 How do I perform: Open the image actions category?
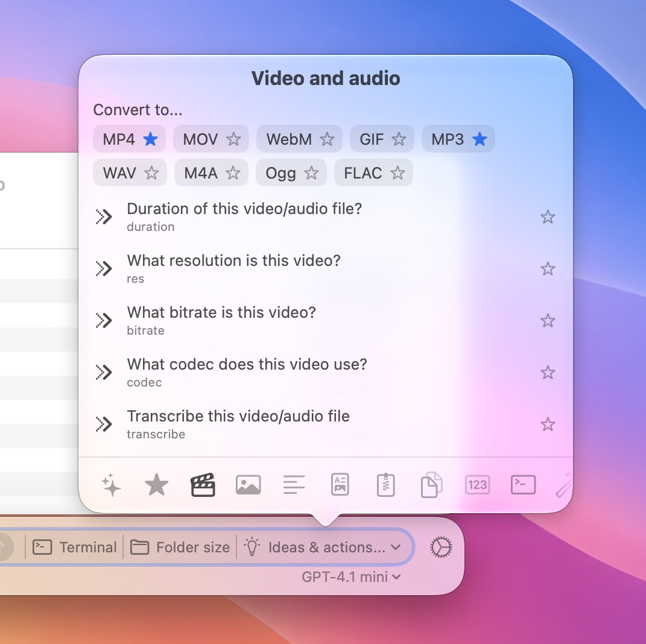[x=249, y=485]
